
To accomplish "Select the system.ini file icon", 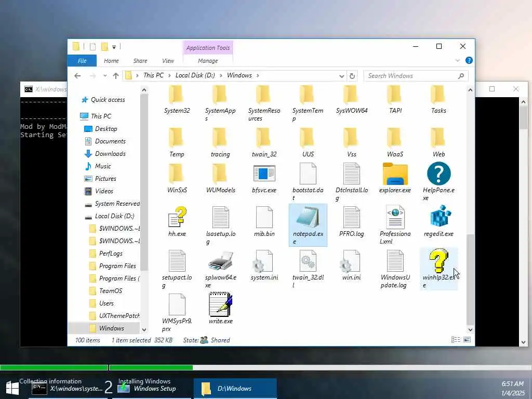I will click(263, 261).
